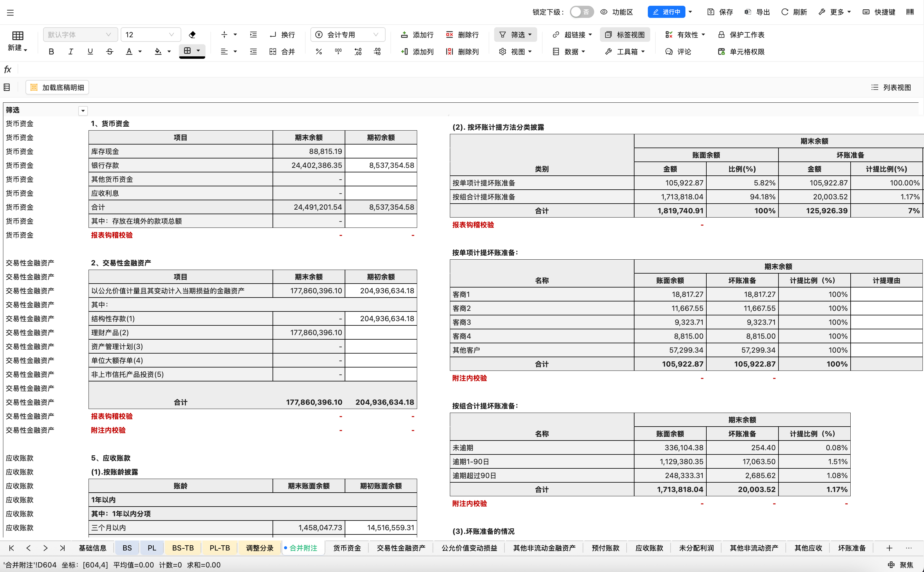
Task: Toggle bold formatting
Action: click(x=52, y=52)
